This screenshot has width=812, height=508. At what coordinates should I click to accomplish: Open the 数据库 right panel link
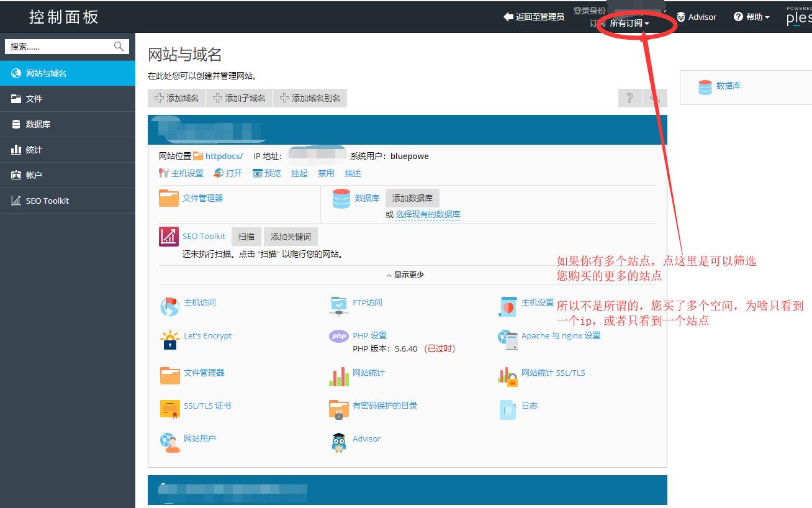[x=728, y=86]
